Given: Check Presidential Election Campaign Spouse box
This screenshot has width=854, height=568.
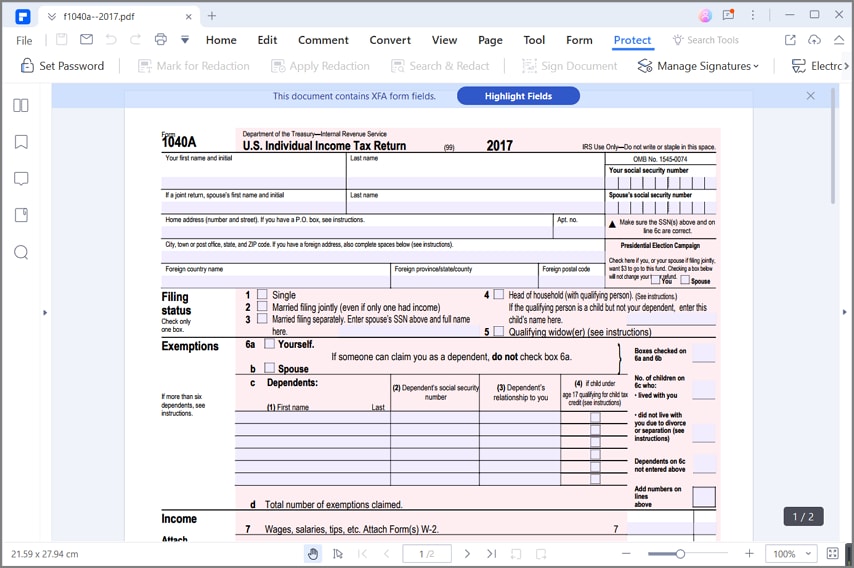Looking at the screenshot, I should (685, 280).
